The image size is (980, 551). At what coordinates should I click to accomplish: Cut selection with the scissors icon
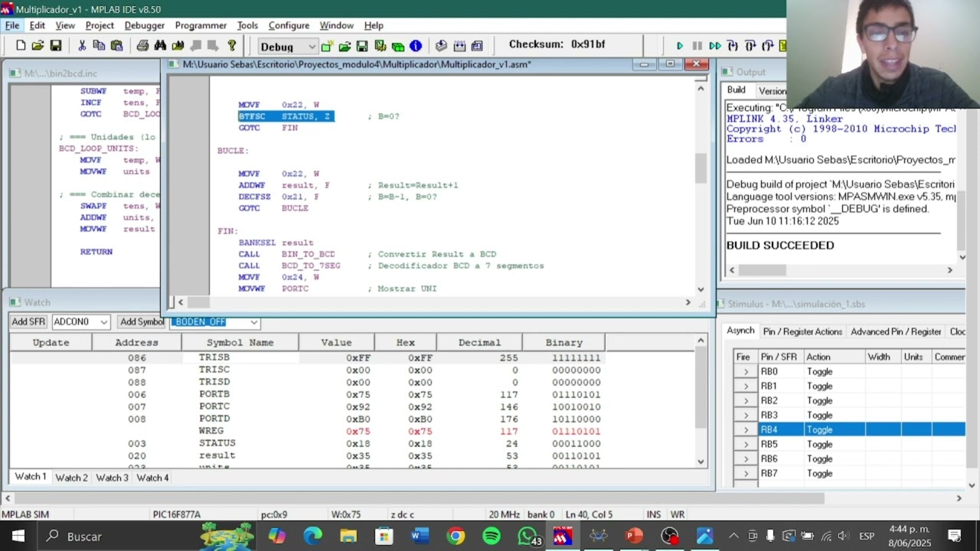click(x=82, y=46)
